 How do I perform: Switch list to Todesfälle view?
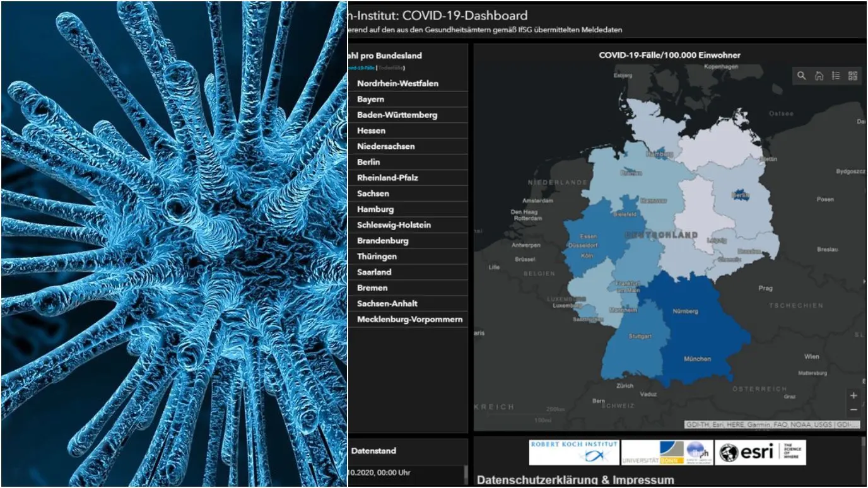(391, 67)
